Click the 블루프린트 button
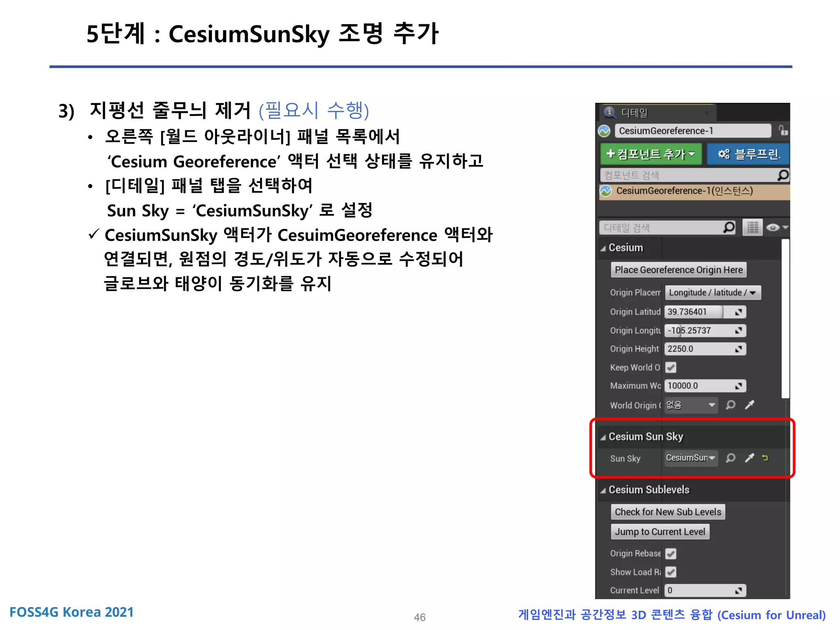Image resolution: width=840 pixels, height=630 pixels. pos(748,154)
